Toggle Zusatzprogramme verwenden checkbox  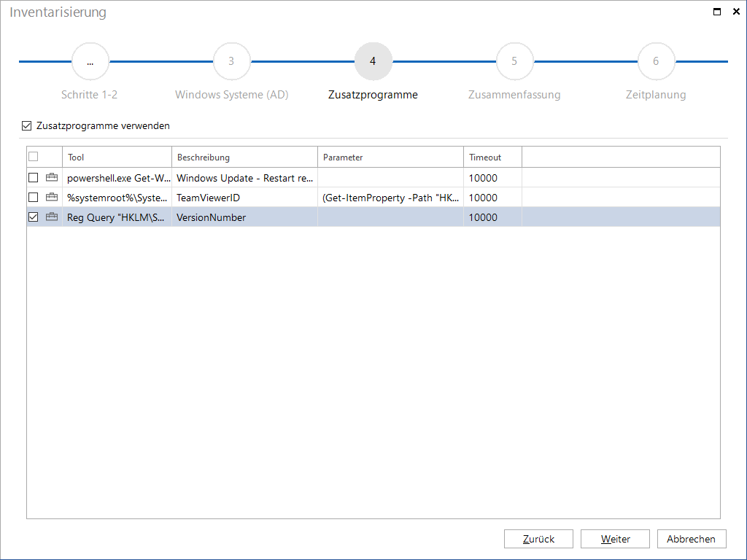tap(27, 125)
